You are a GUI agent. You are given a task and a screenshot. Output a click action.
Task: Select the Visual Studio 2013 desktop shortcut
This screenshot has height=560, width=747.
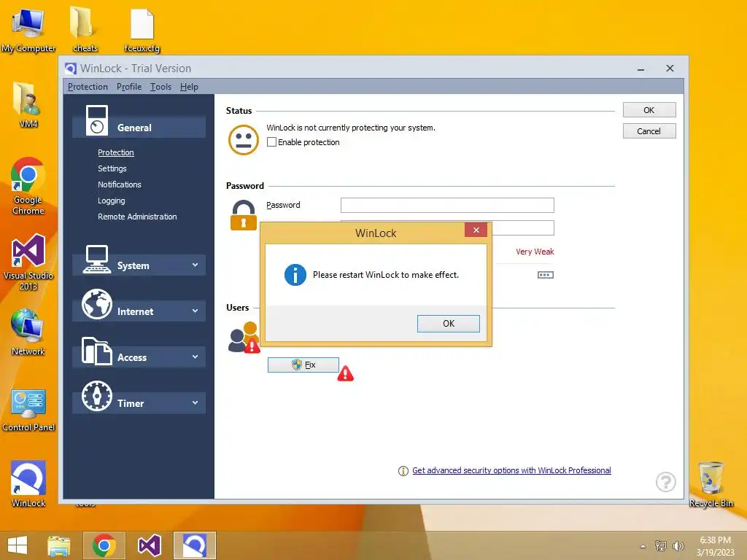[28, 262]
